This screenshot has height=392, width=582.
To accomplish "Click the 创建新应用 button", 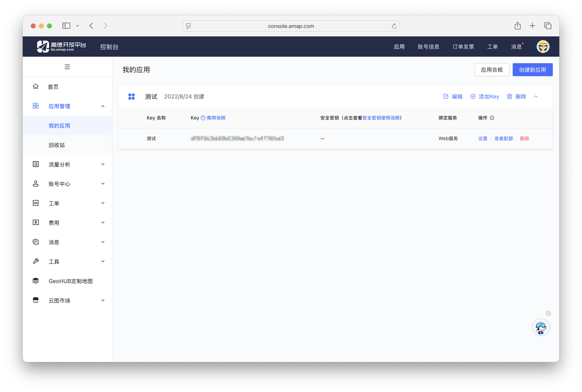I will pos(533,70).
